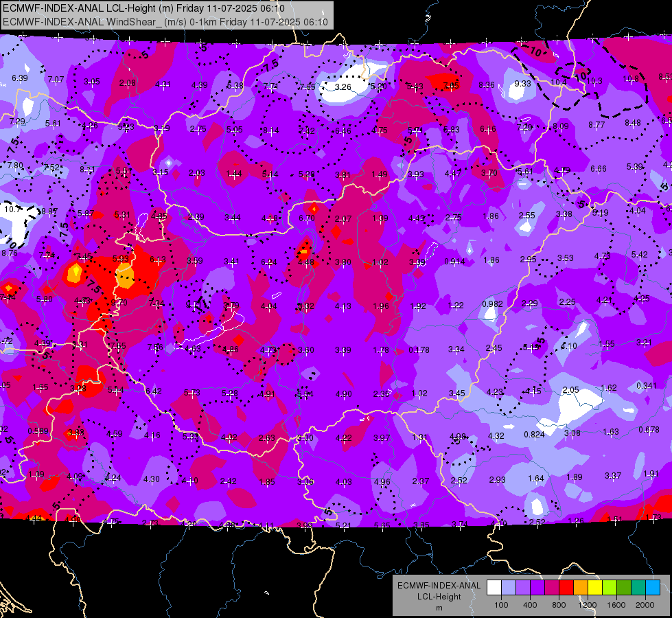Click the wind shear value 1.31
Image resolution: width=672 pixels, height=618 pixels.
coord(420,437)
